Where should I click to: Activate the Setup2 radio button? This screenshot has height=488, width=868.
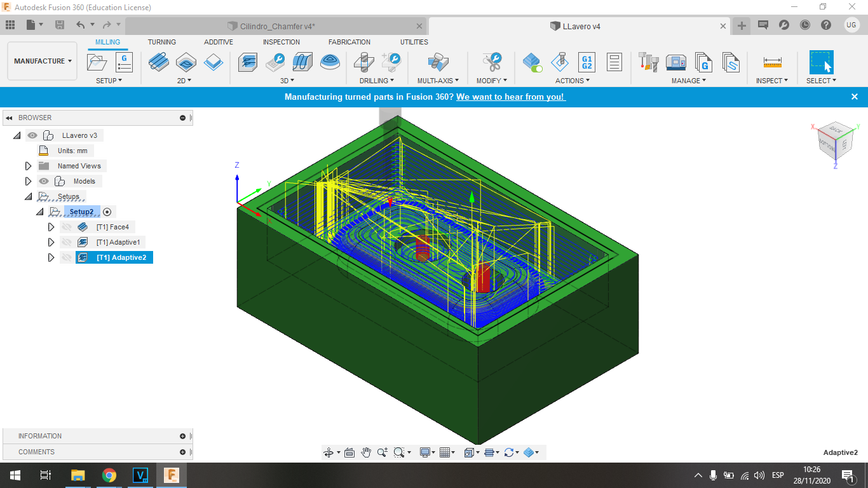(107, 212)
